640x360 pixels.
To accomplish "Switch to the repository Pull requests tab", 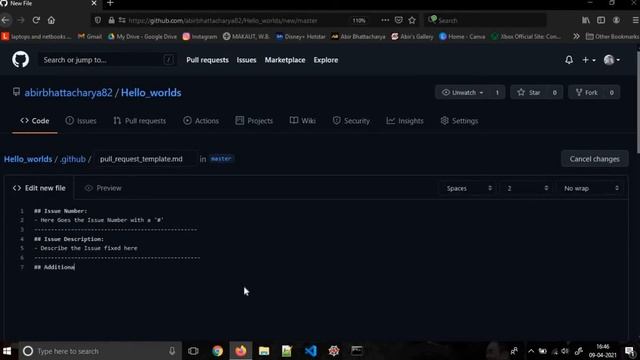I will coord(140,121).
